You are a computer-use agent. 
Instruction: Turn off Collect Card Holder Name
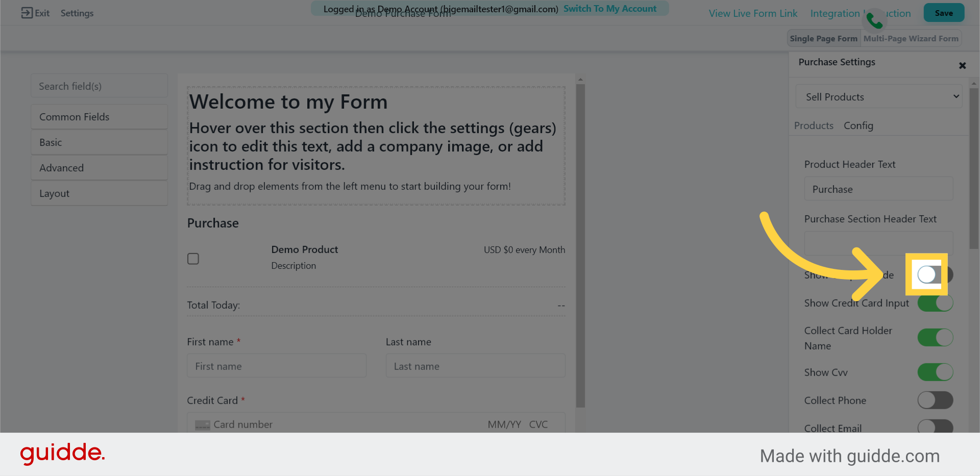[x=935, y=338]
